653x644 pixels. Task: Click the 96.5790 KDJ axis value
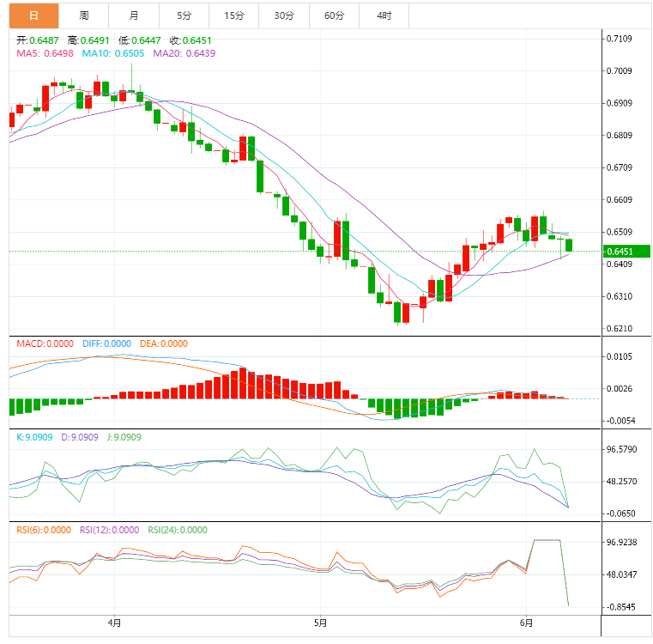[621, 449]
